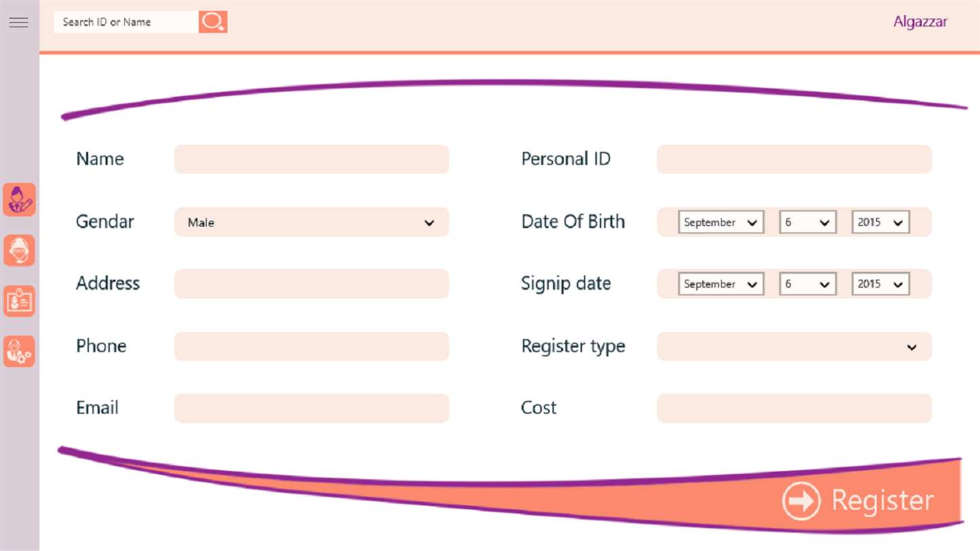Open the hamburger menu

18,22
